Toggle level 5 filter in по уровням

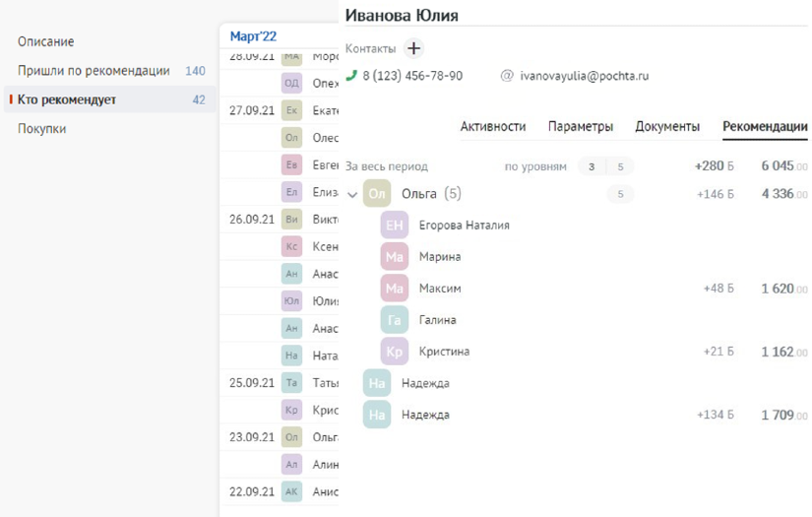[620, 166]
